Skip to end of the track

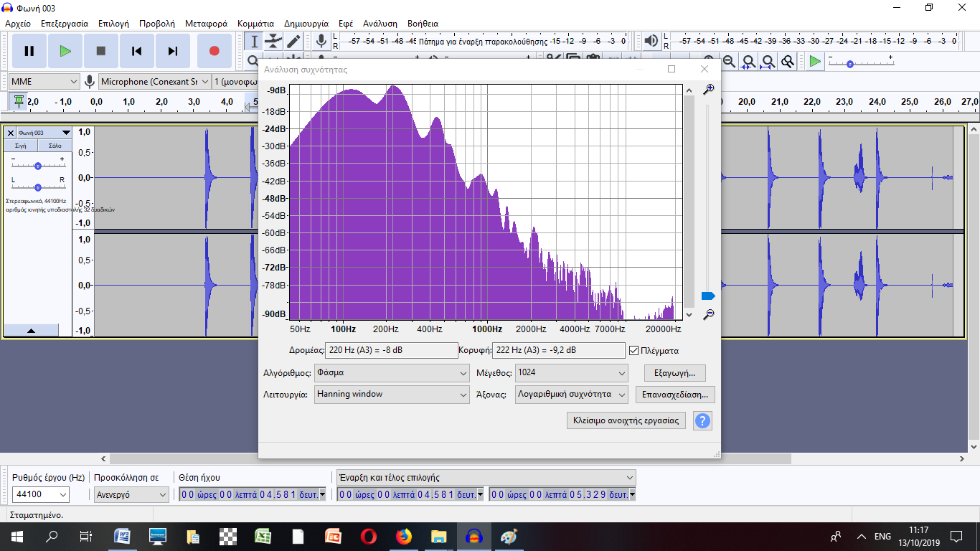pyautogui.click(x=173, y=51)
